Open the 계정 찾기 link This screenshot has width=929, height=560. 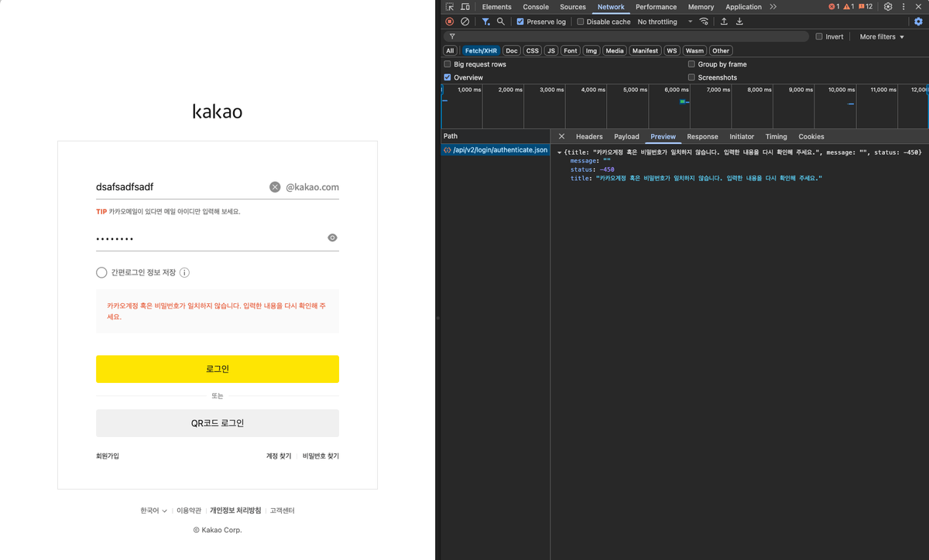[x=279, y=456]
